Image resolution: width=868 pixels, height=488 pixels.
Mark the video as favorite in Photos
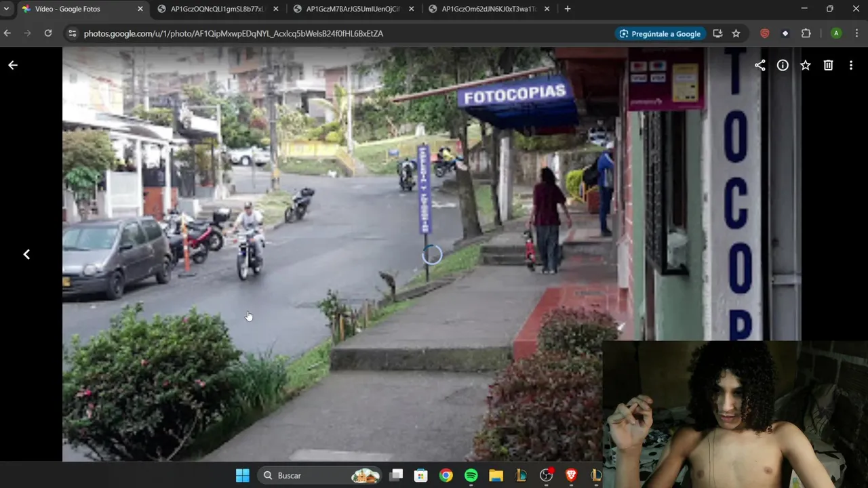pyautogui.click(x=805, y=65)
